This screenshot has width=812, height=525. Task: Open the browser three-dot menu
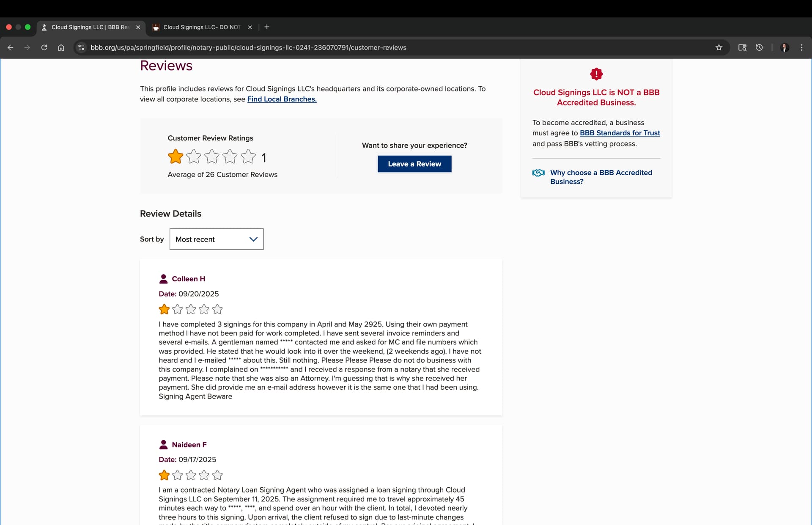point(801,47)
